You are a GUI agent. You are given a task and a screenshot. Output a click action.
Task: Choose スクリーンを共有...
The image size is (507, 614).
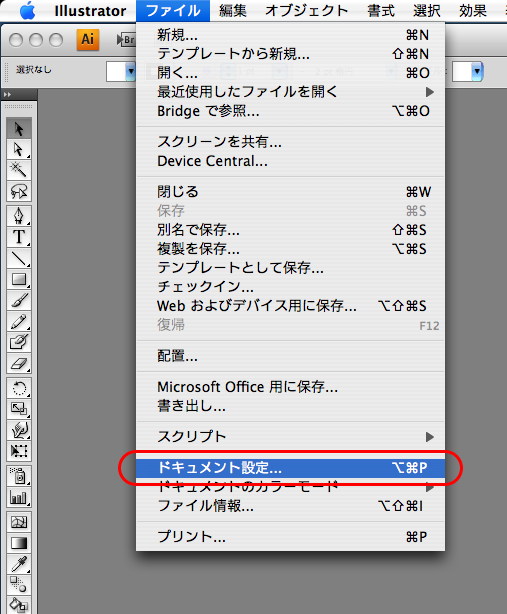point(290,142)
